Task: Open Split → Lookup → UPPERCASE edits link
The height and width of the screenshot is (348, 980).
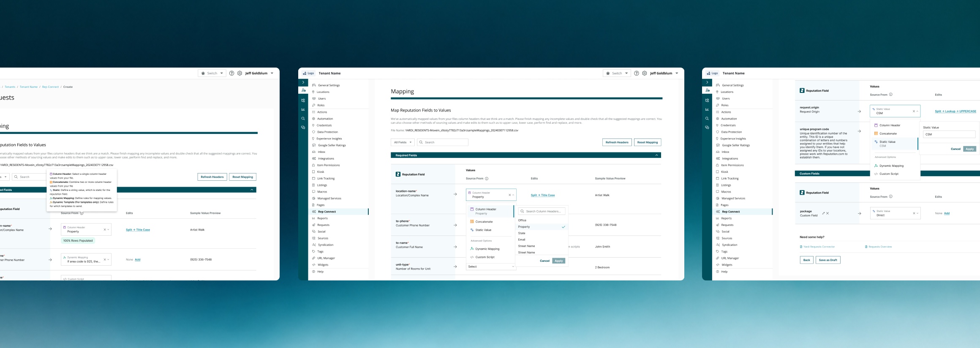Action: point(955,111)
